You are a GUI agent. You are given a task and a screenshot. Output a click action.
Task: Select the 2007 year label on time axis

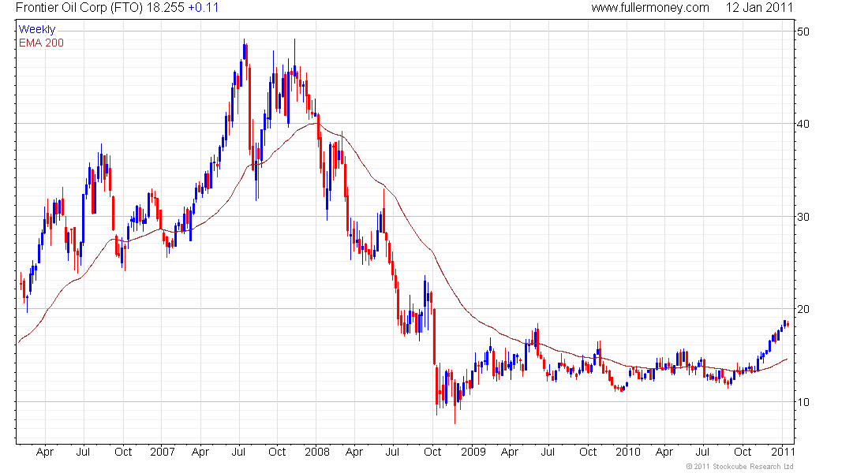(x=163, y=452)
